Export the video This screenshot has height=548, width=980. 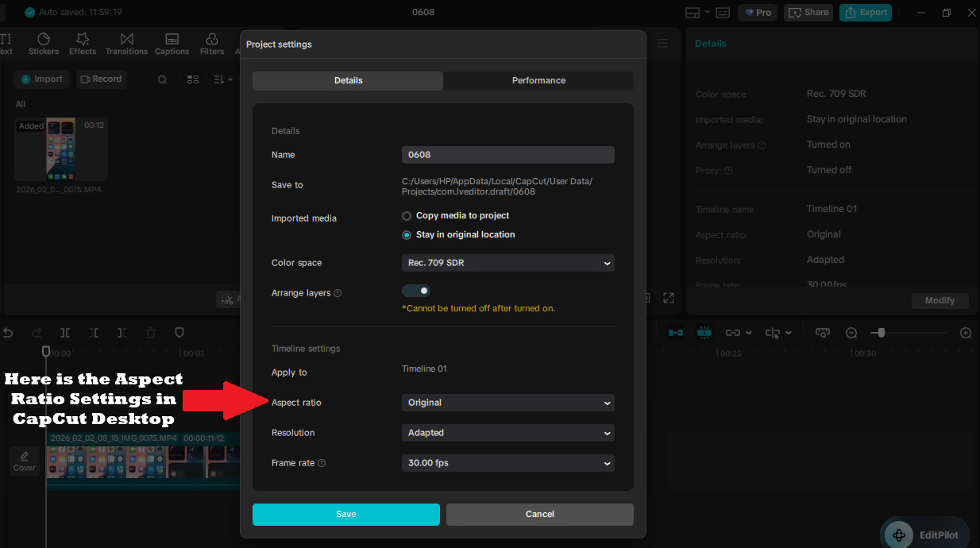(866, 13)
